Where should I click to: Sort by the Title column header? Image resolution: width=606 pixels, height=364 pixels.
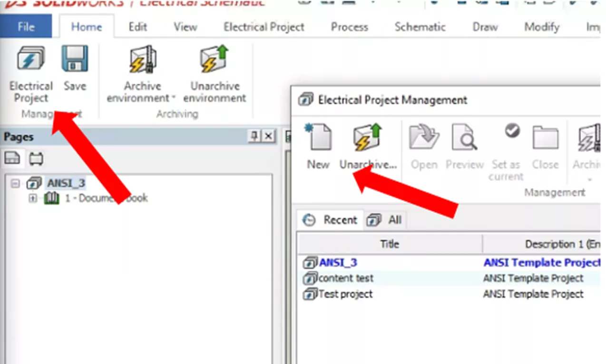pos(390,244)
